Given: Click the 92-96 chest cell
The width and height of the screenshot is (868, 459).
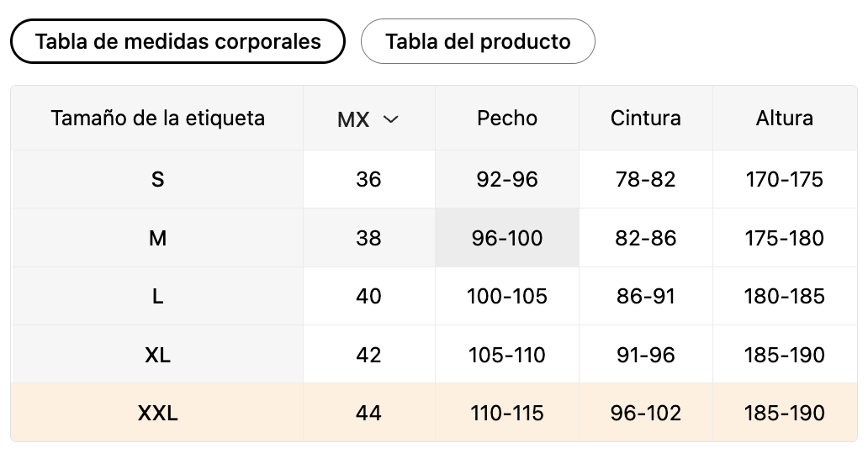Looking at the screenshot, I should [507, 180].
